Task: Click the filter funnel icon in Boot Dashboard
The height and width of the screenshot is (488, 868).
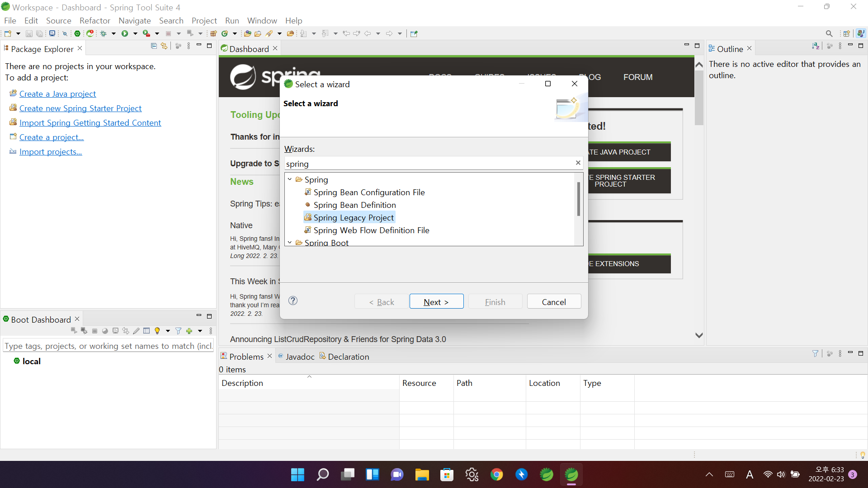Action: click(178, 331)
